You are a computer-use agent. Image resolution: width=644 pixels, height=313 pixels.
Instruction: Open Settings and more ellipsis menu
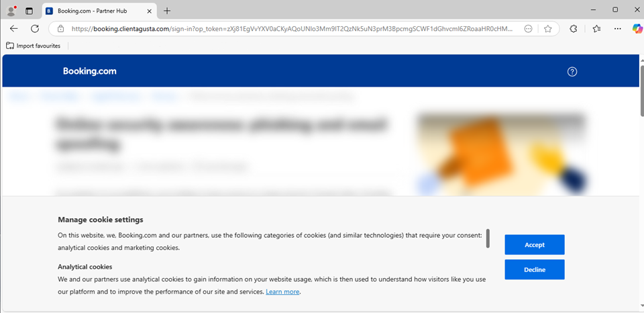[618, 29]
